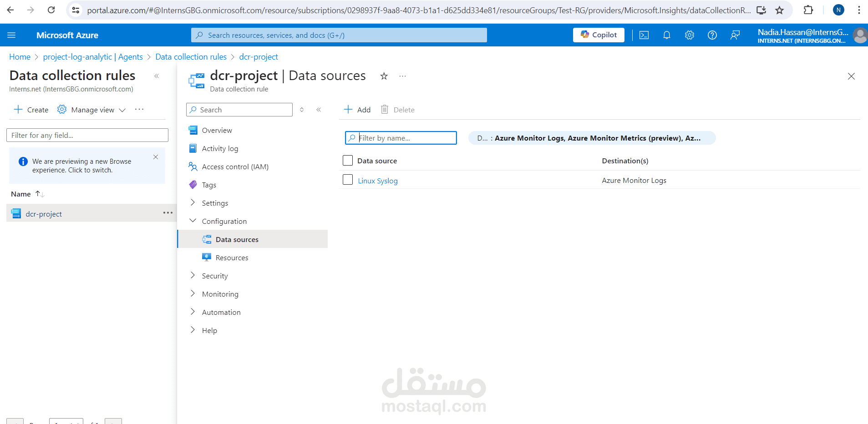Open the feedback icon in header
The image size is (868, 424).
point(735,35)
